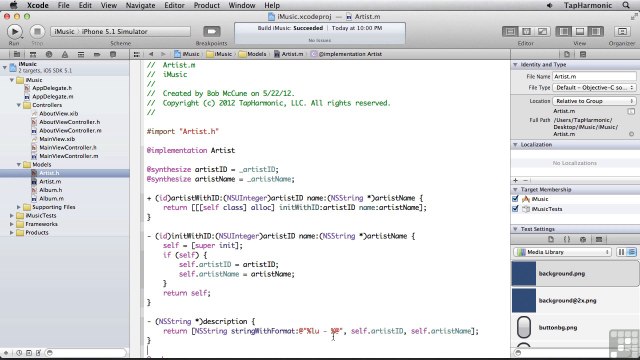
Task: Select the background.png media item
Action: coord(575,273)
